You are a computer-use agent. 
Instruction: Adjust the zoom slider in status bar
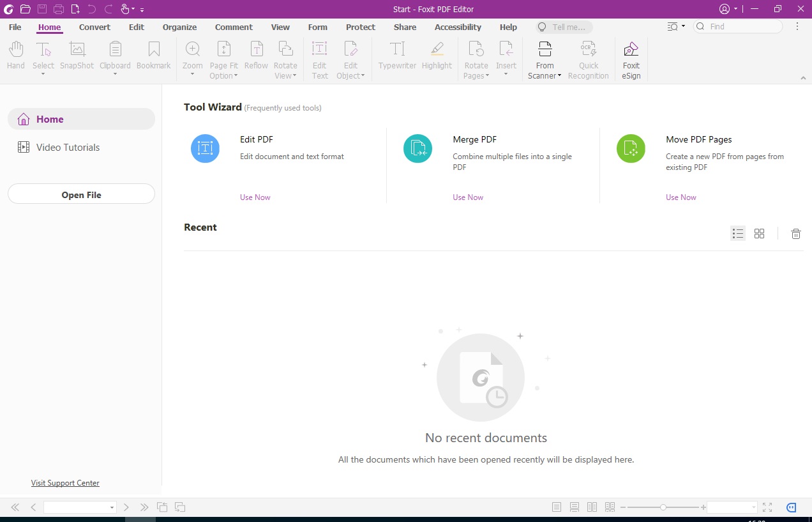(x=663, y=507)
